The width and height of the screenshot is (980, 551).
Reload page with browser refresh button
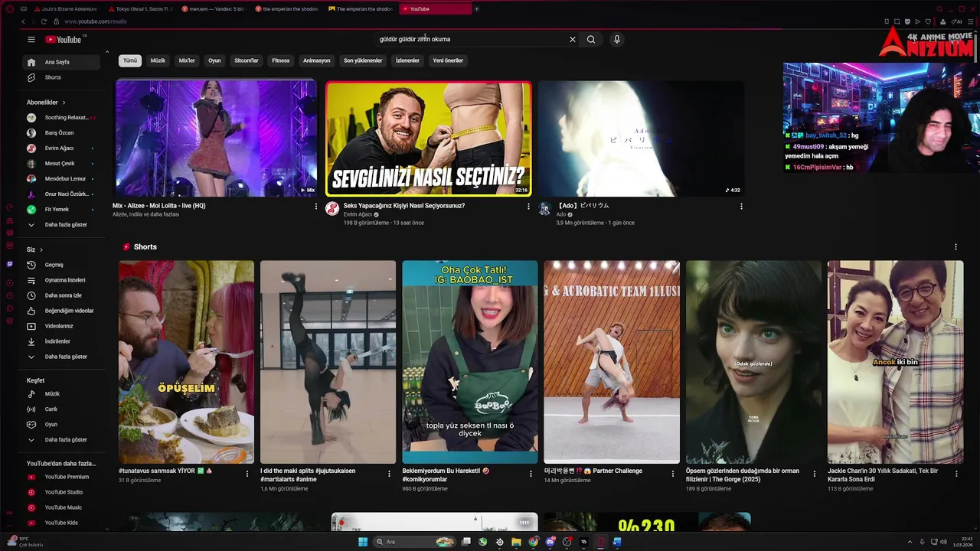[44, 21]
